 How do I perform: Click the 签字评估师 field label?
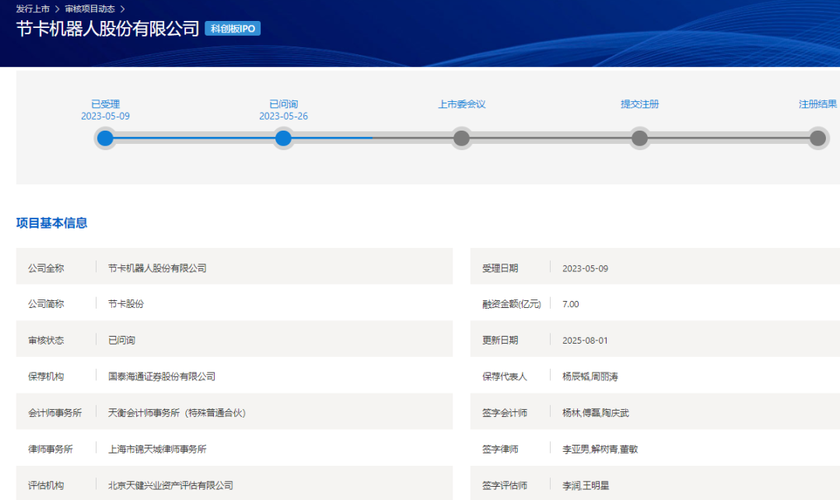pos(505,486)
